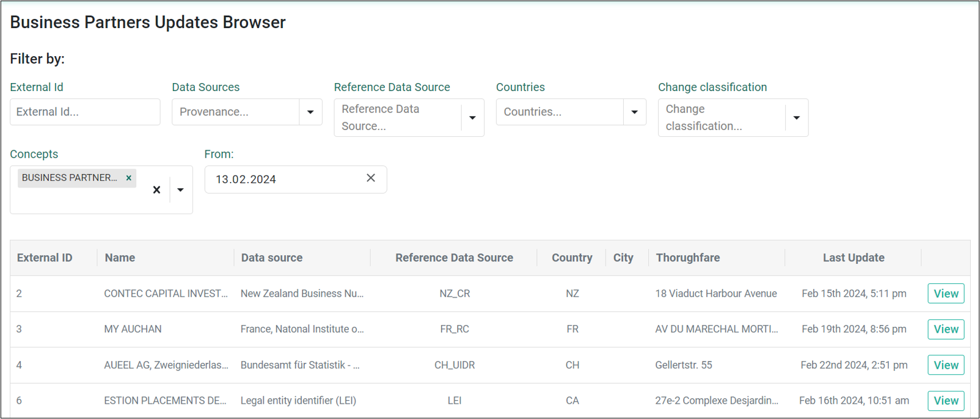Screen dimensions: 980x419
Task: Select CONTEC CAPITAL INVEST name cell
Action: [x=166, y=294]
